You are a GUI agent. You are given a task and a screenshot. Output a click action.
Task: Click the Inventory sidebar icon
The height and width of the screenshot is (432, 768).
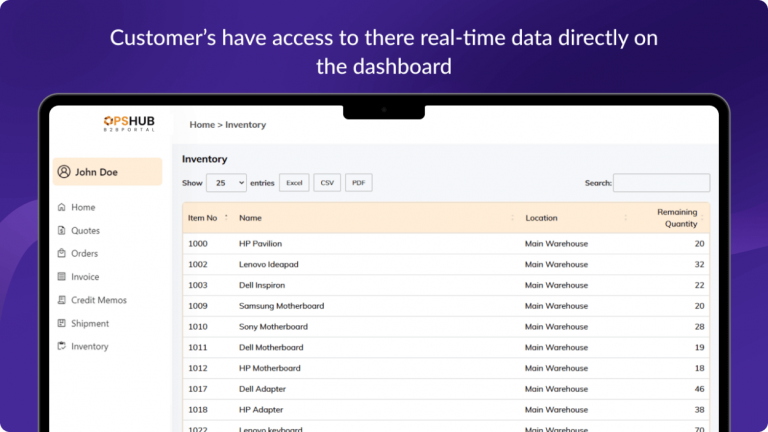coord(61,346)
